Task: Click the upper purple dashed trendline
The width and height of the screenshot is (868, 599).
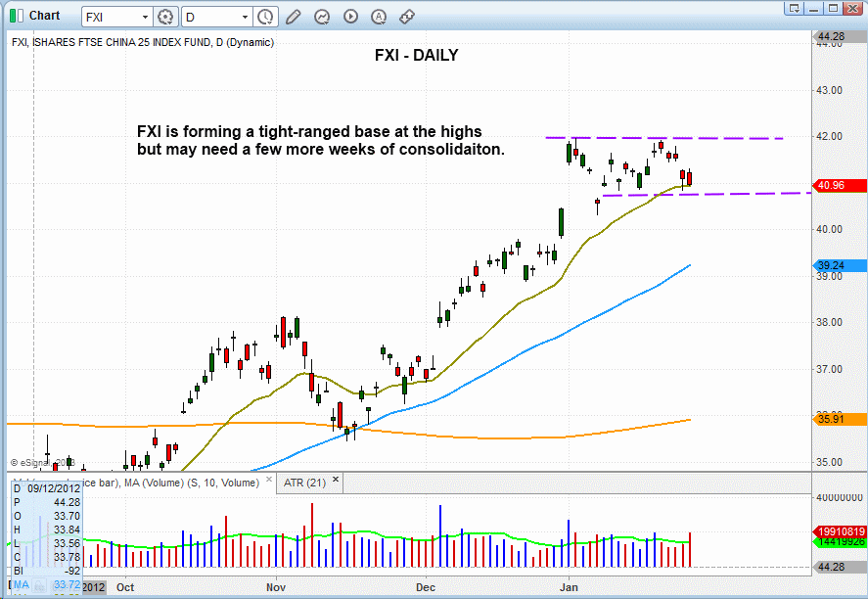Action: [664, 138]
